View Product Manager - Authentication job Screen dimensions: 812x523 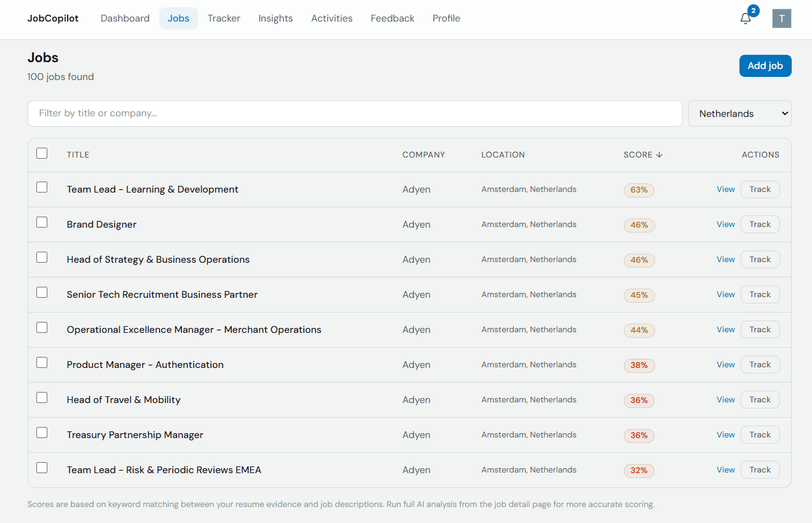[725, 365]
